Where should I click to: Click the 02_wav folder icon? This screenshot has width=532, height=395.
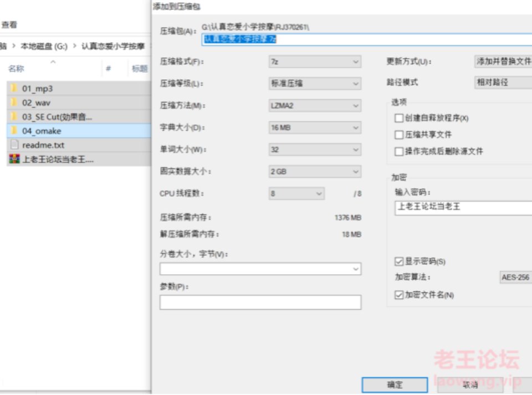[14, 102]
